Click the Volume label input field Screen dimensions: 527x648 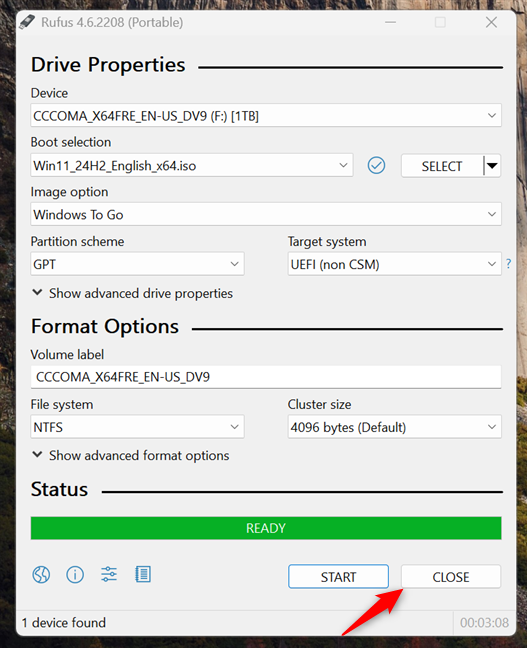pyautogui.click(x=266, y=377)
